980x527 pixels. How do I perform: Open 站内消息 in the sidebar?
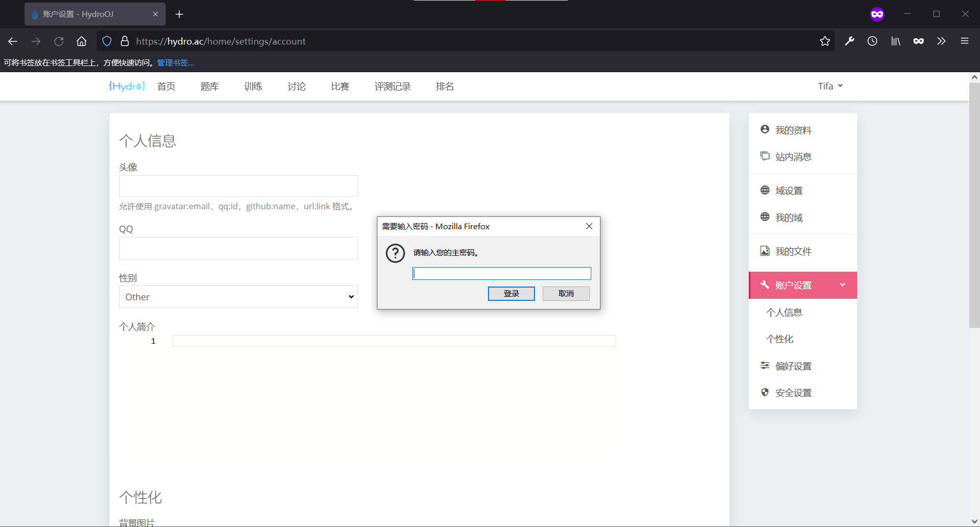coord(803,157)
